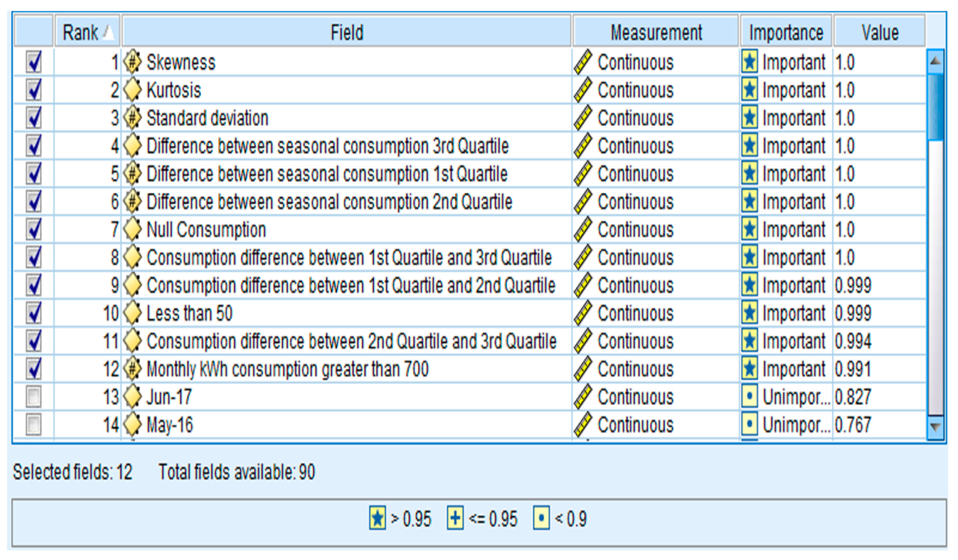Image resolution: width=958 pixels, height=560 pixels.
Task: Check the May-16 field checkbox
Action: point(34,424)
